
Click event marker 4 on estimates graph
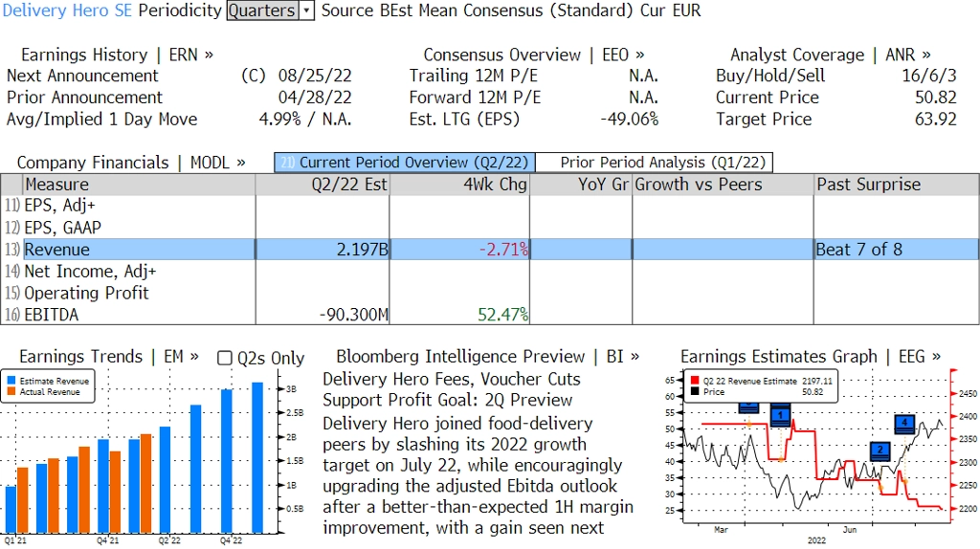tap(904, 424)
